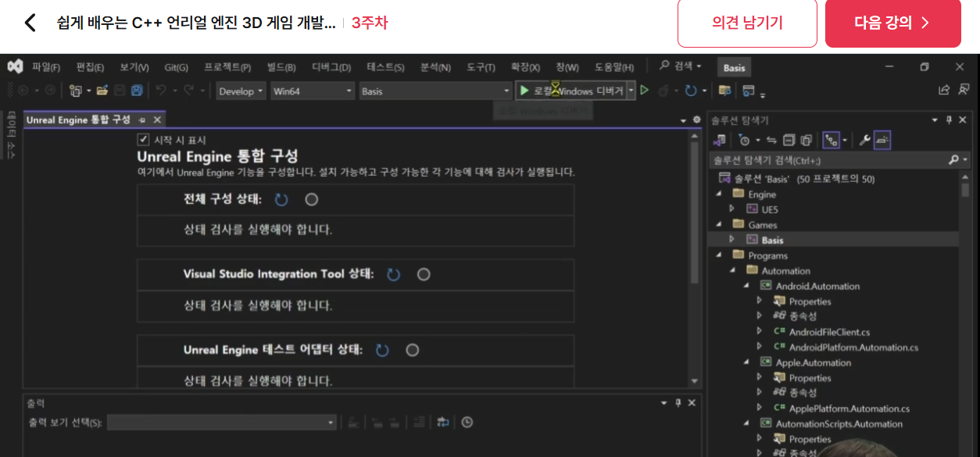Refresh Unreal Engine 테스트 어댑터 상태

(x=382, y=350)
